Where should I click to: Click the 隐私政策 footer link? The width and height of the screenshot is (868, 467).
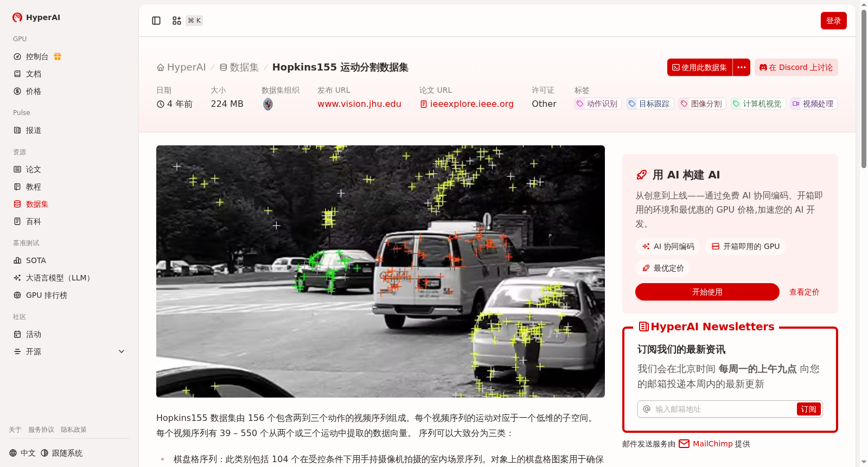pos(74,430)
